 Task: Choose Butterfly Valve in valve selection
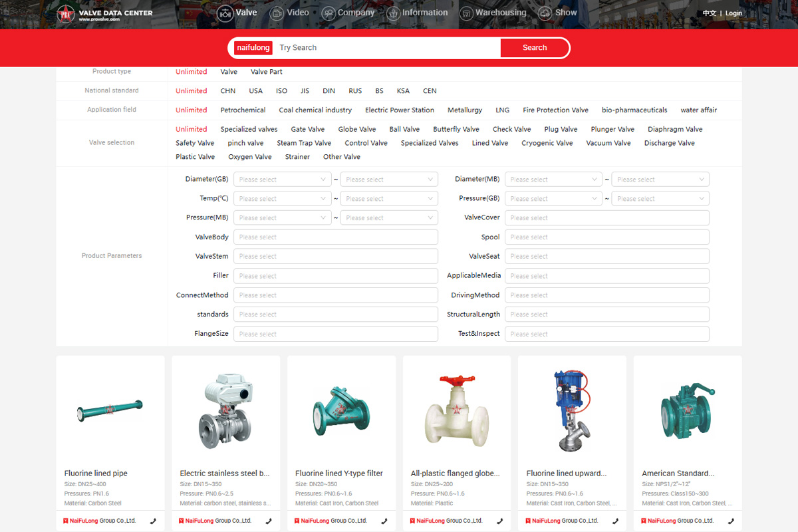point(456,130)
